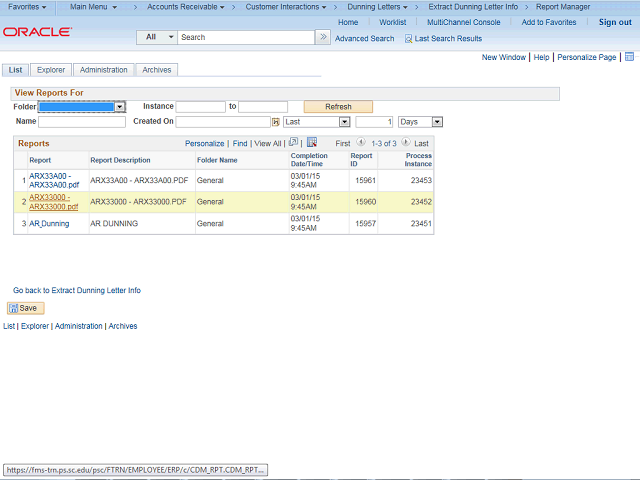Switch to the Archives tab
Viewport: 640px width, 480px height.
tap(156, 70)
